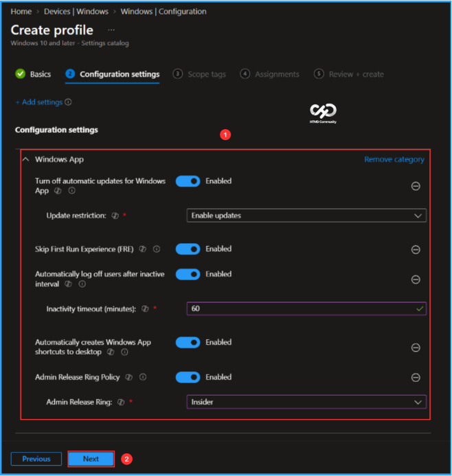This screenshot has width=452, height=476.
Task: Click the Home breadcrumb
Action: coord(21,12)
